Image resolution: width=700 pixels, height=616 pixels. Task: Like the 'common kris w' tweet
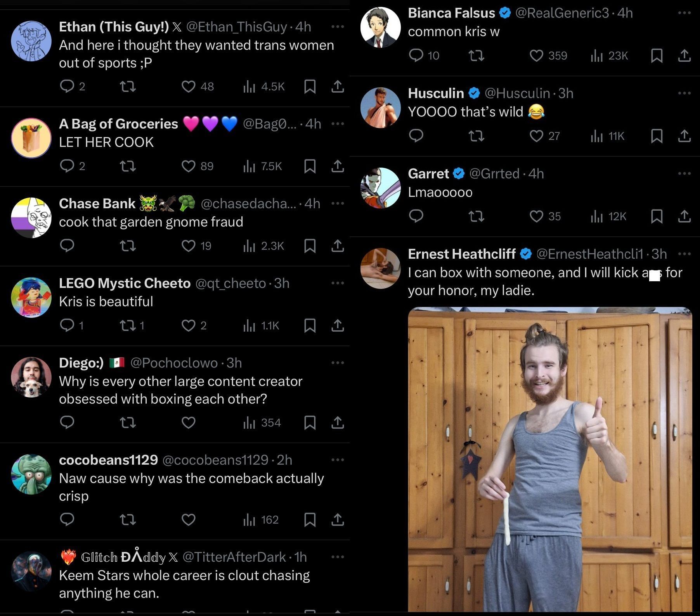pos(537,56)
